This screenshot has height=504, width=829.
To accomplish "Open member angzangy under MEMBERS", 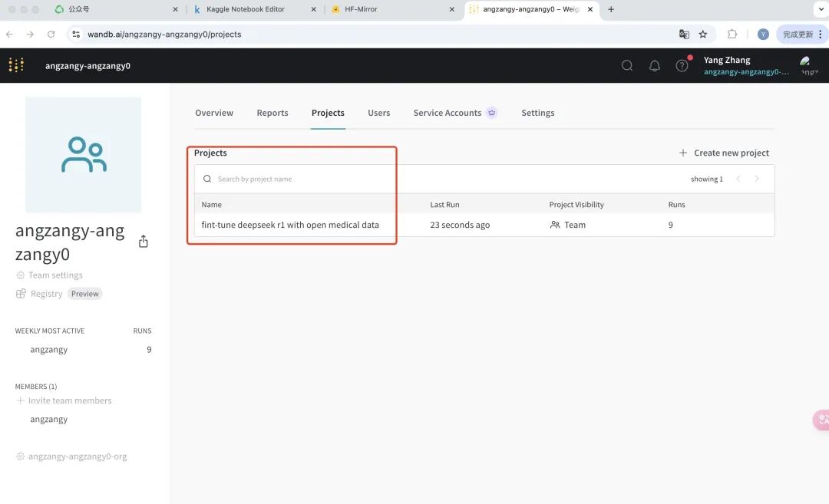I will click(x=48, y=419).
